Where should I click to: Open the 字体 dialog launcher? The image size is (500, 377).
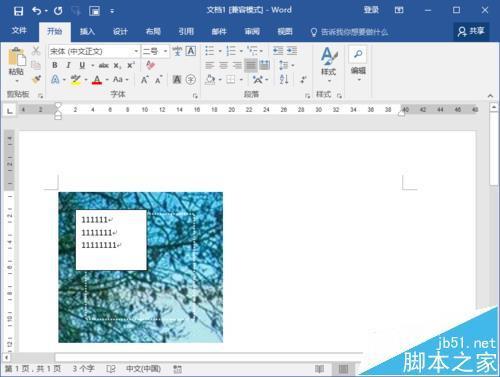195,96
